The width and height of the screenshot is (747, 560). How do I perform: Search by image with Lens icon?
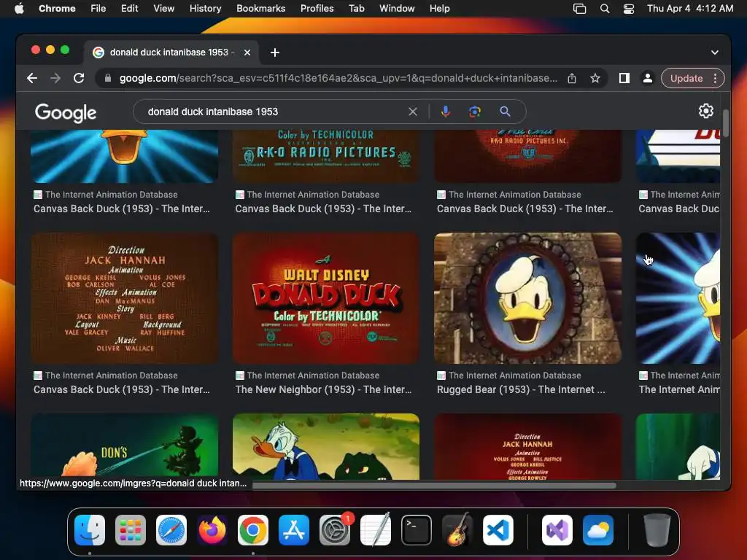click(x=474, y=112)
